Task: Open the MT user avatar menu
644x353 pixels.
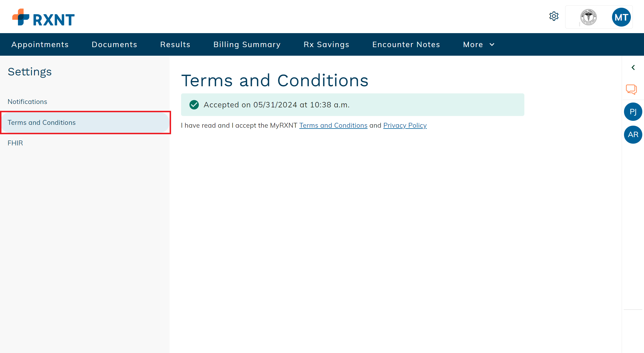Action: 621,17
